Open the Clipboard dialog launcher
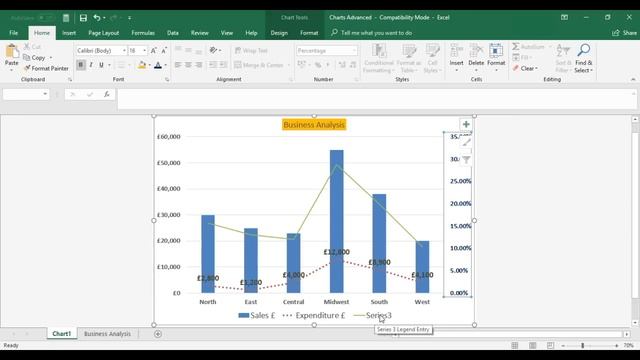 (70, 80)
